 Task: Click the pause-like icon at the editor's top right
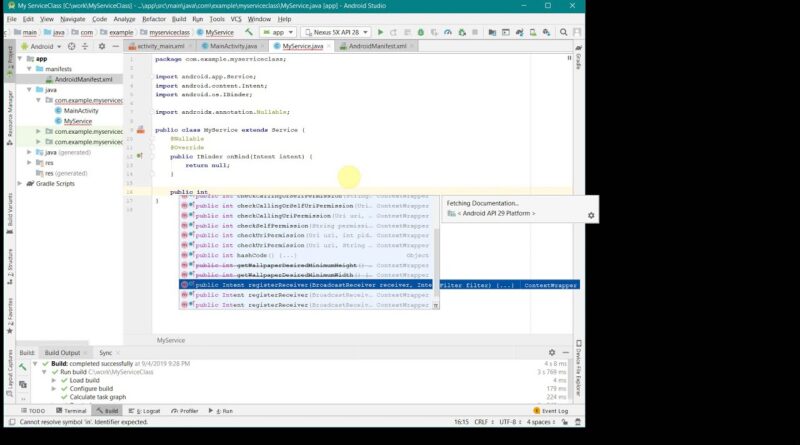point(569,58)
